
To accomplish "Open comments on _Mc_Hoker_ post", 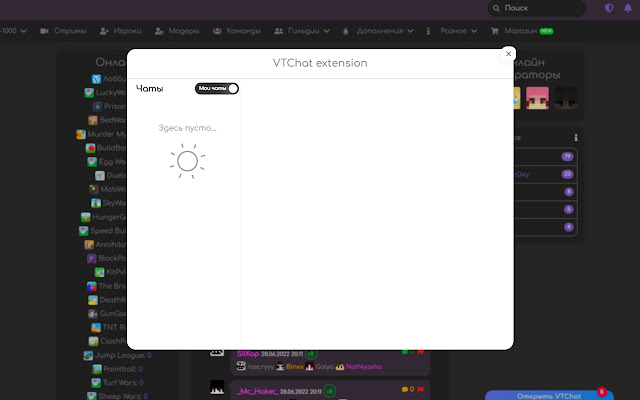I will [x=407, y=389].
